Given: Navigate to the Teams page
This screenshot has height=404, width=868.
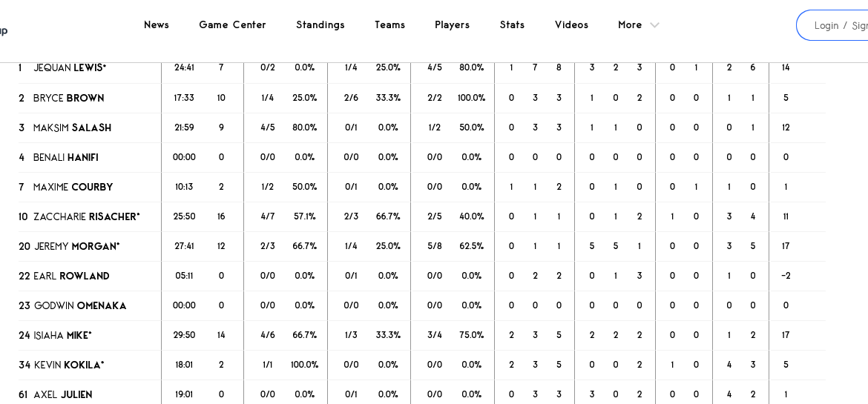Looking at the screenshot, I should click(389, 24).
